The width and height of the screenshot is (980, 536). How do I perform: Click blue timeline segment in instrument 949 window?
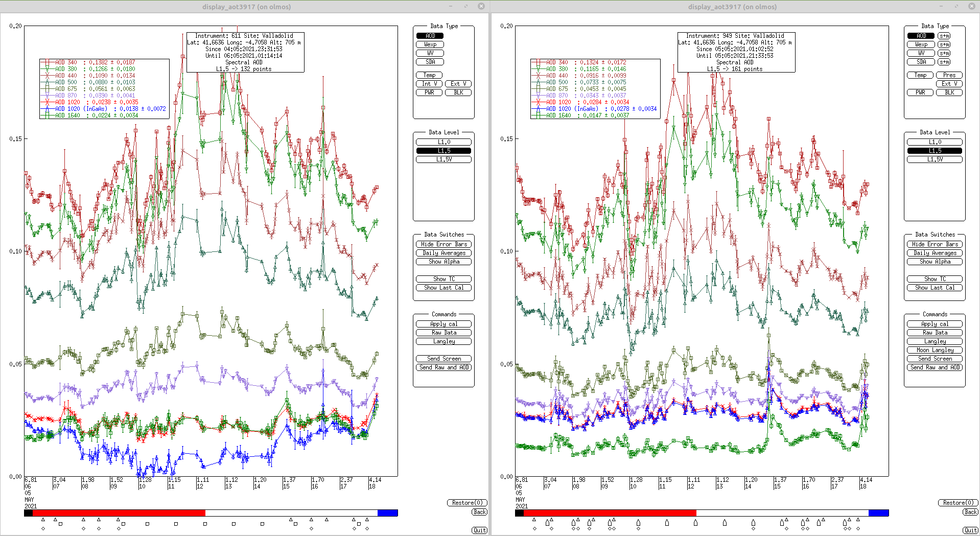879,512
